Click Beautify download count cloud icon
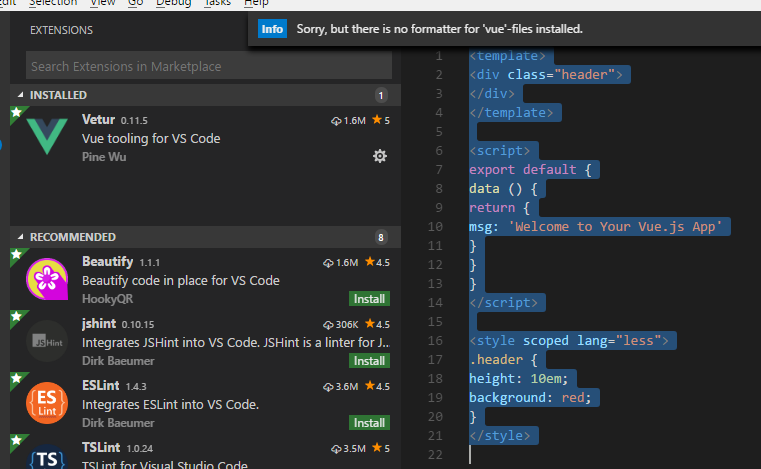761x469 pixels. point(329,263)
